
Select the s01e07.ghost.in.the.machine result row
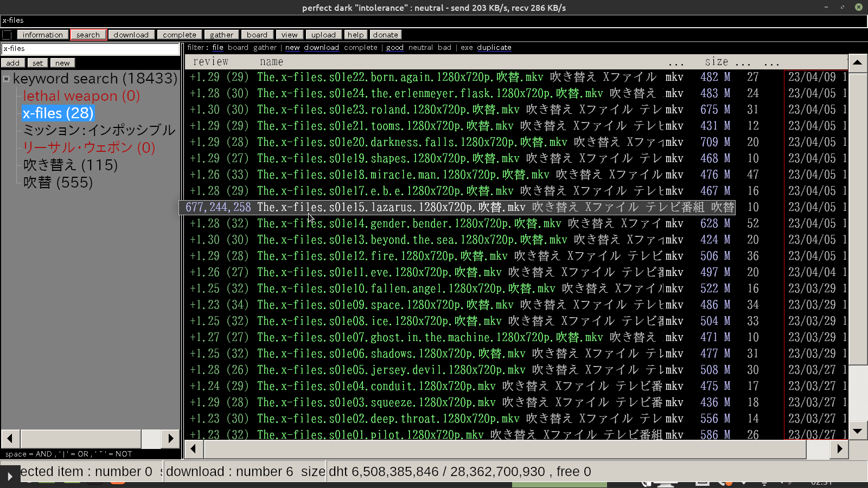tap(516, 337)
